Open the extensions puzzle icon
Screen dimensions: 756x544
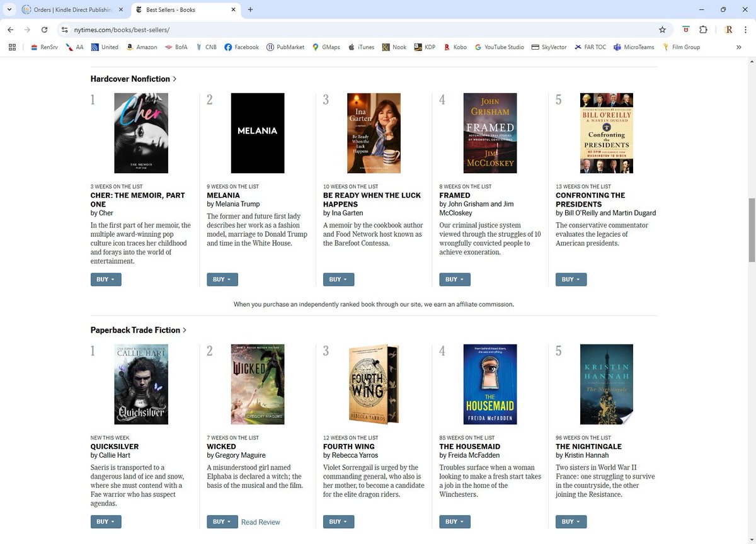(x=704, y=30)
